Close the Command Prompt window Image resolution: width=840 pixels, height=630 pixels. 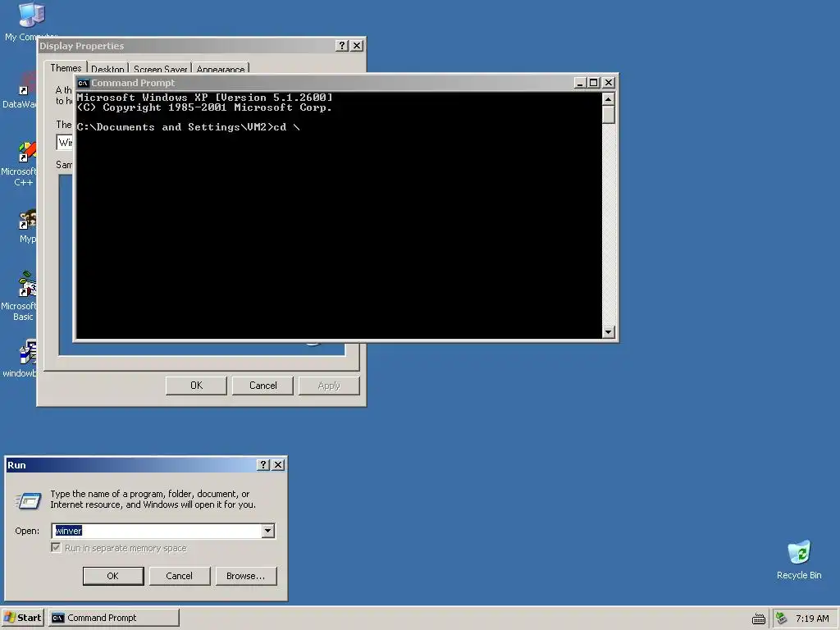[x=609, y=83]
